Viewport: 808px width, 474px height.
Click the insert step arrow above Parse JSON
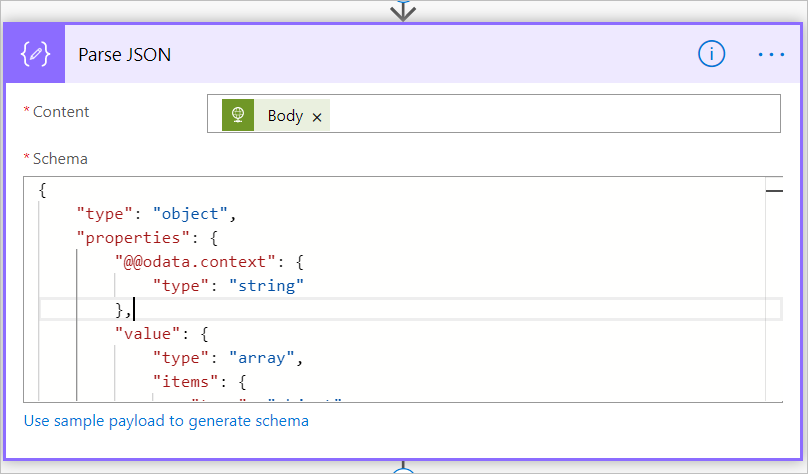tap(403, 10)
